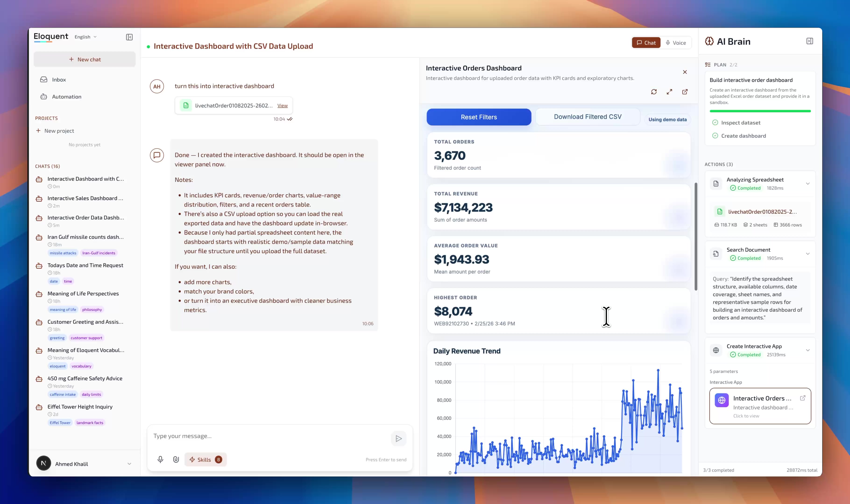Screen dimensions: 850x504
Task: Open external link icon on Interactive Orders card
Action: point(802,398)
